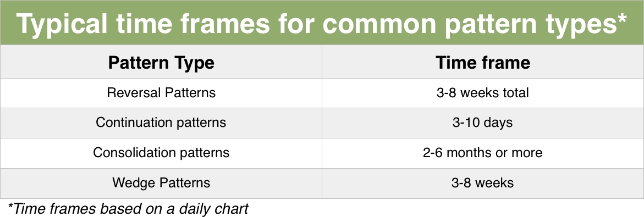Click the table title 'Typical time frames' banner

click(x=322, y=23)
